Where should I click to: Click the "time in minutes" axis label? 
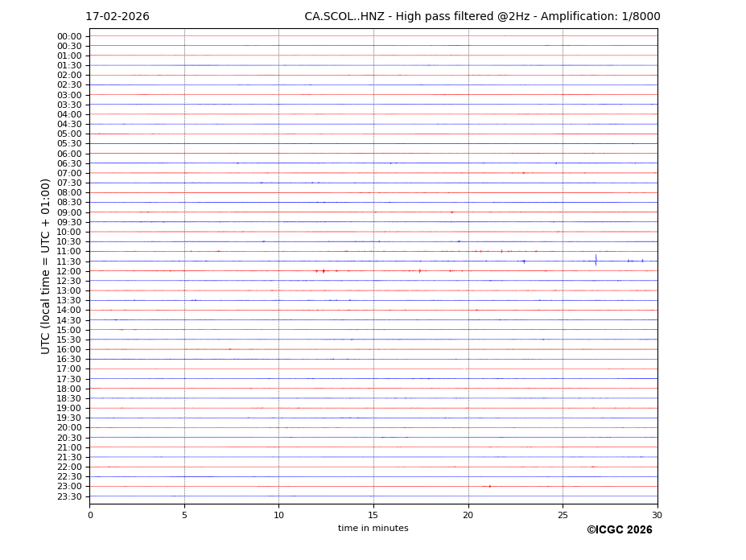click(x=373, y=529)
